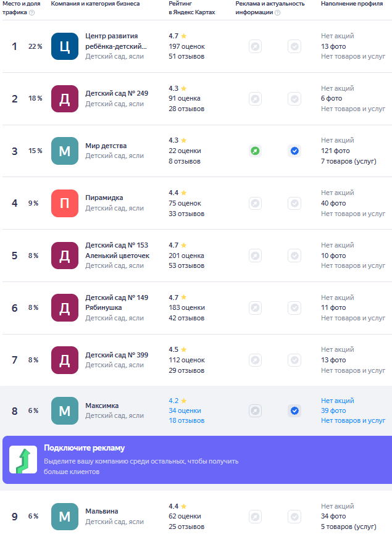Click the green arrow icon in ad banner
Viewport: 392px width, 537px height.
(x=23, y=460)
